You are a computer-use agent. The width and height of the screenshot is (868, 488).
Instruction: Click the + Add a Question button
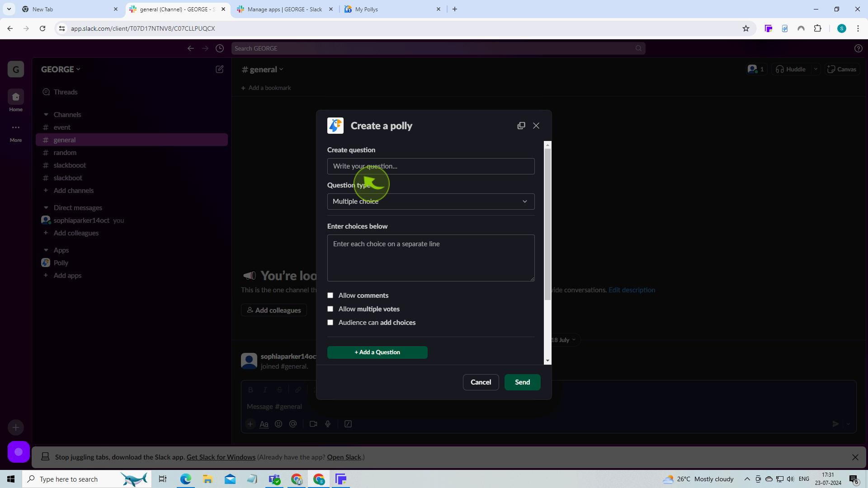click(x=377, y=352)
